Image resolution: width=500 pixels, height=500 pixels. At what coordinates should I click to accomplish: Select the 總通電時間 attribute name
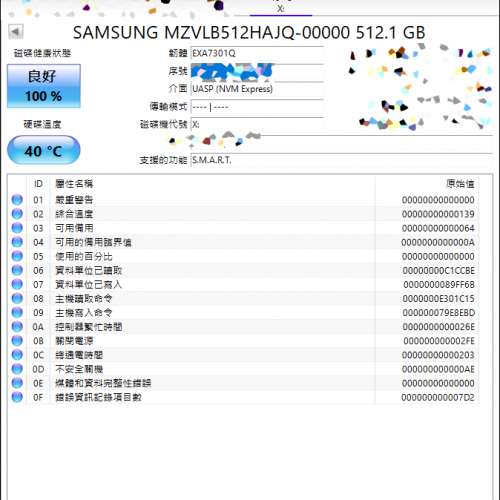pyautogui.click(x=79, y=355)
